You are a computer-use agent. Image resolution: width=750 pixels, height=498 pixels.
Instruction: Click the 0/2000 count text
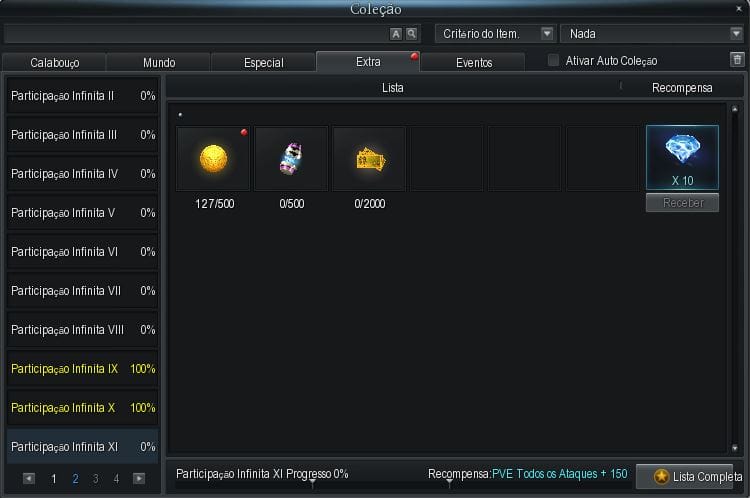coord(370,204)
